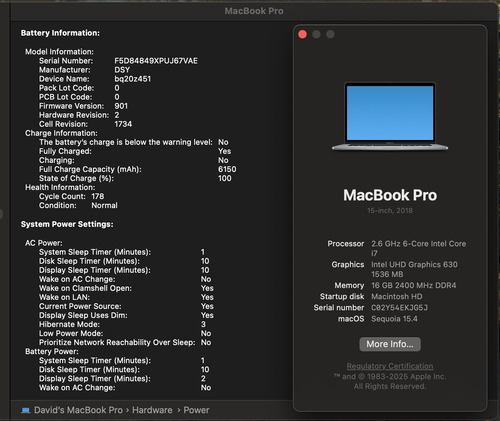Click Memory value 16 GB 2400 MHz DDR4

pos(414,285)
